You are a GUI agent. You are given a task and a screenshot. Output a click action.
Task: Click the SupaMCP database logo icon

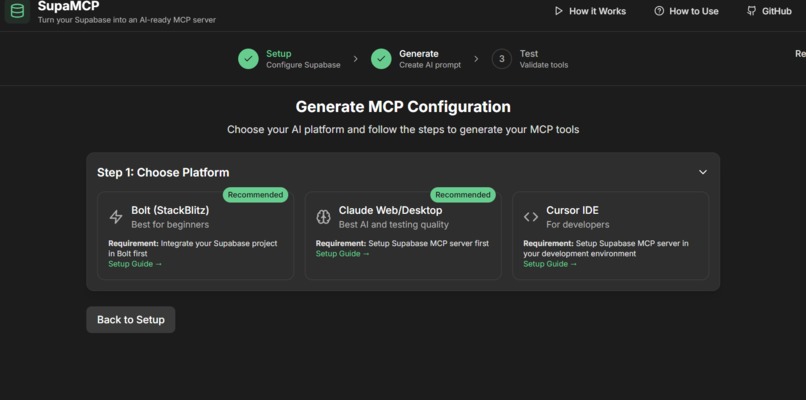coord(17,11)
